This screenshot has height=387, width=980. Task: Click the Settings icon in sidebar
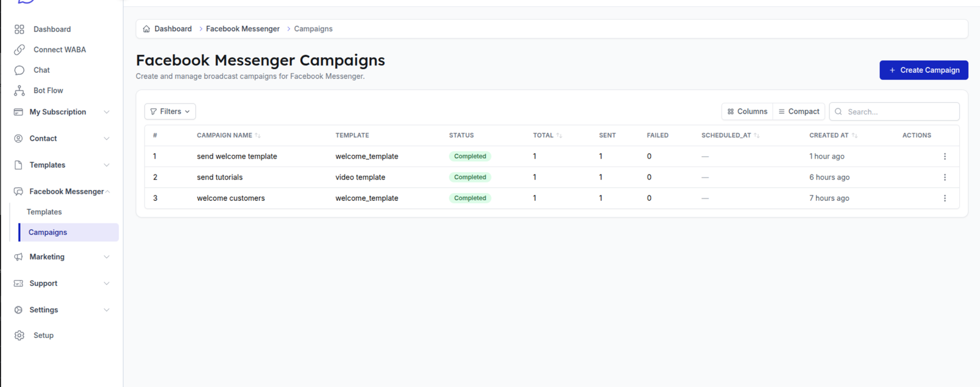(x=18, y=310)
